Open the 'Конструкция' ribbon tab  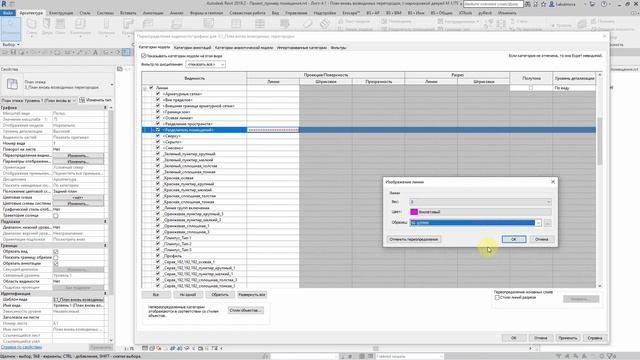point(61,13)
